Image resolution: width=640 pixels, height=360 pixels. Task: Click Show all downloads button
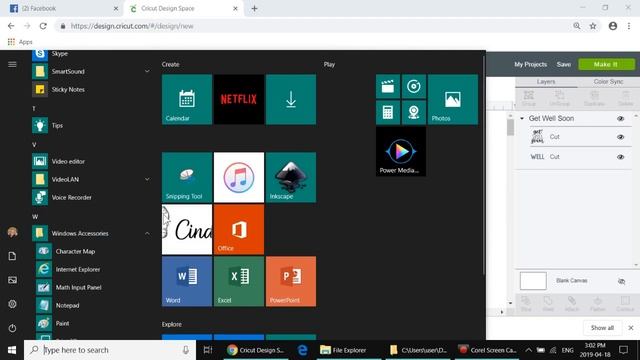[x=602, y=328]
